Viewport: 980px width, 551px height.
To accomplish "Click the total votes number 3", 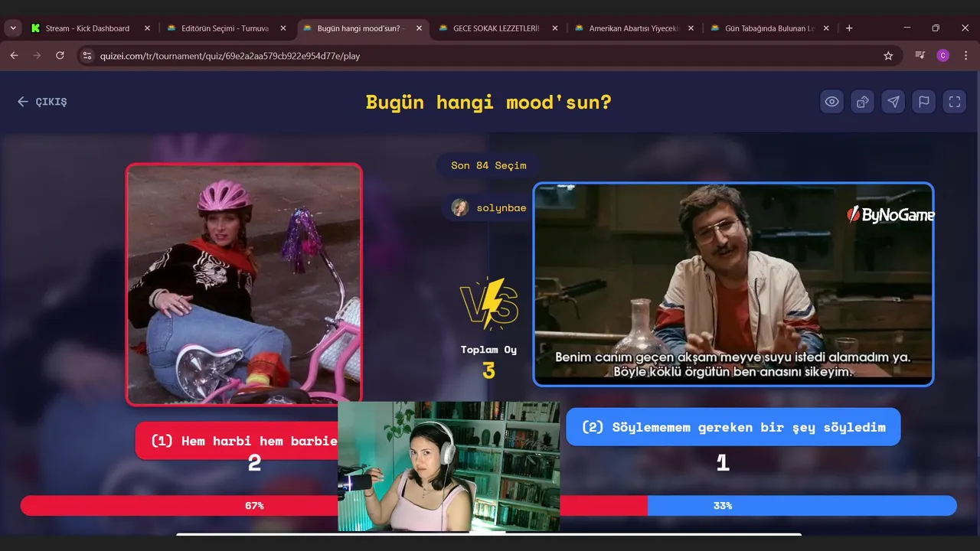I will 488,371.
